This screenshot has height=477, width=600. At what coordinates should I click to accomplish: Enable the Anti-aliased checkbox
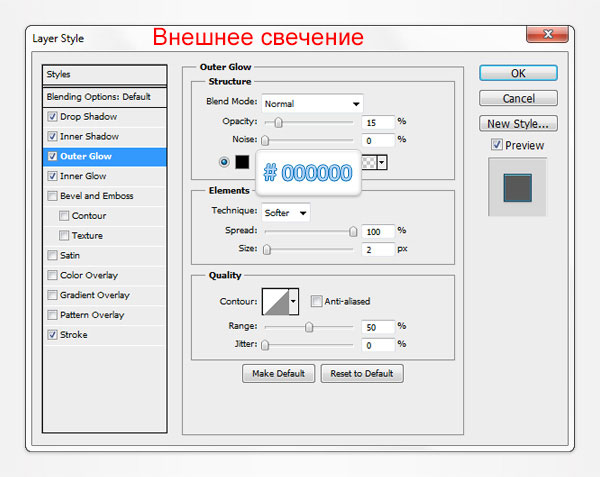click(316, 301)
